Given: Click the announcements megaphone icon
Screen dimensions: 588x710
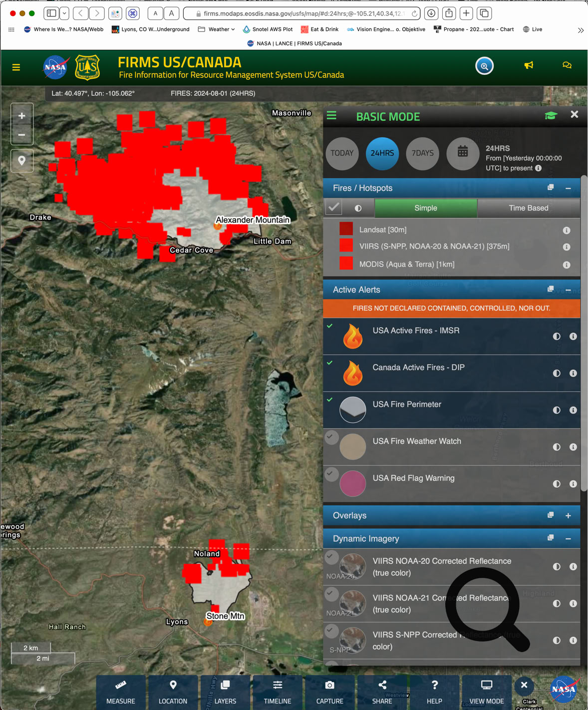Looking at the screenshot, I should 529,65.
